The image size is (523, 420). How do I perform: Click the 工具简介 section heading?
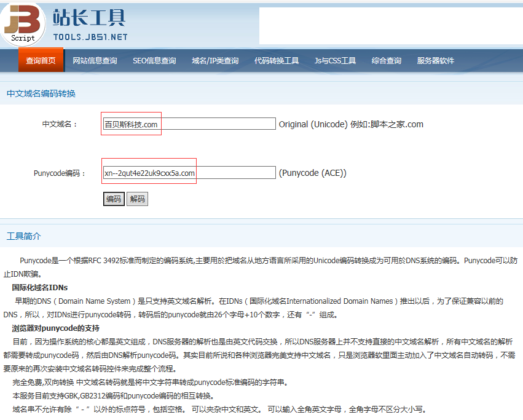pyautogui.click(x=23, y=237)
